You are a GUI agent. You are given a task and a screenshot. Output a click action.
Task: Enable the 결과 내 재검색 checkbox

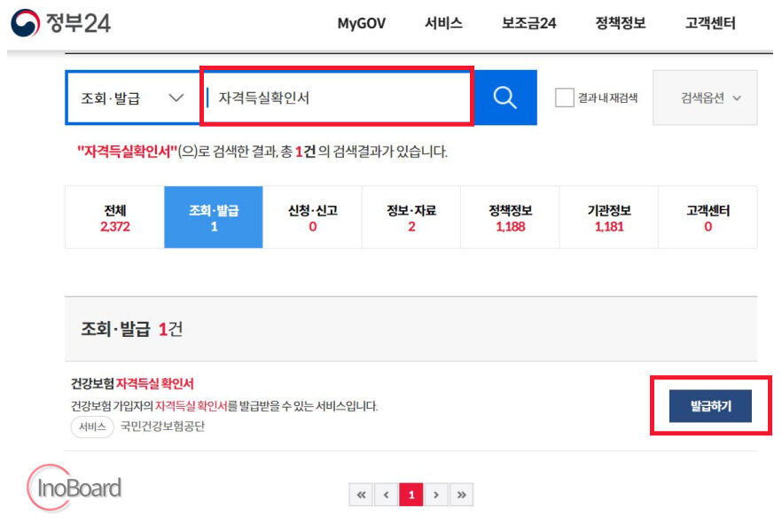tap(564, 98)
